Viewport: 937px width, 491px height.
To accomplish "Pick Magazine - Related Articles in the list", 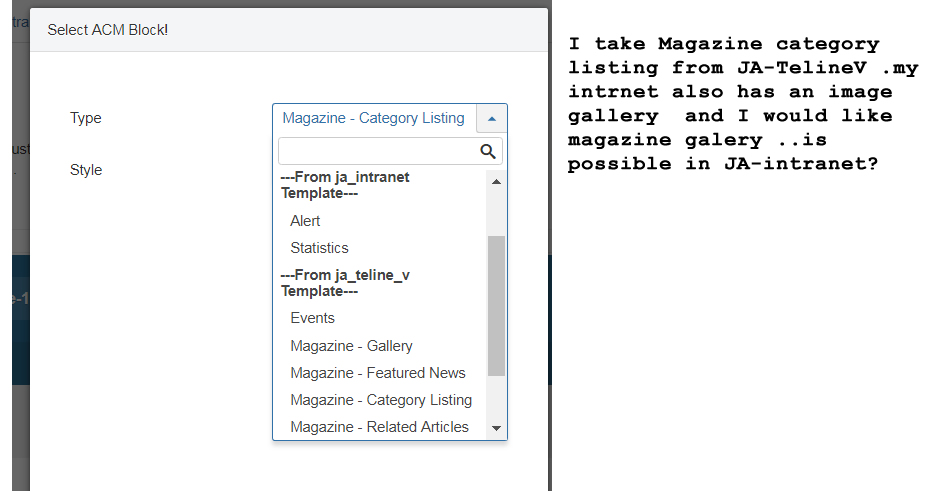I will 380,427.
